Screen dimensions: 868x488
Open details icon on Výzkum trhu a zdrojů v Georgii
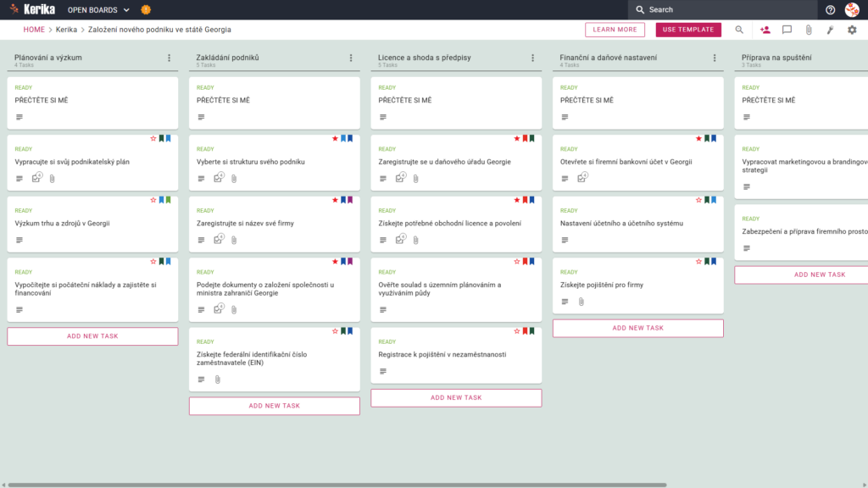[19, 240]
